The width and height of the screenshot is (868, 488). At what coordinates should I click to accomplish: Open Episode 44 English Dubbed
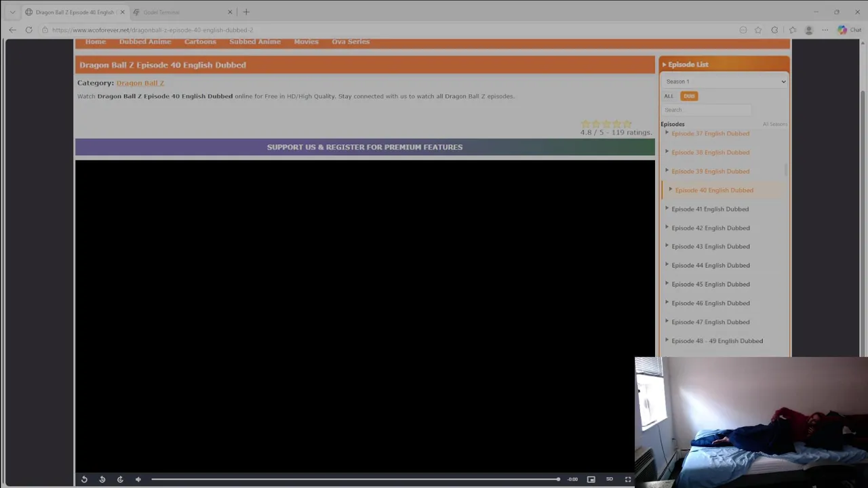pyautogui.click(x=710, y=266)
